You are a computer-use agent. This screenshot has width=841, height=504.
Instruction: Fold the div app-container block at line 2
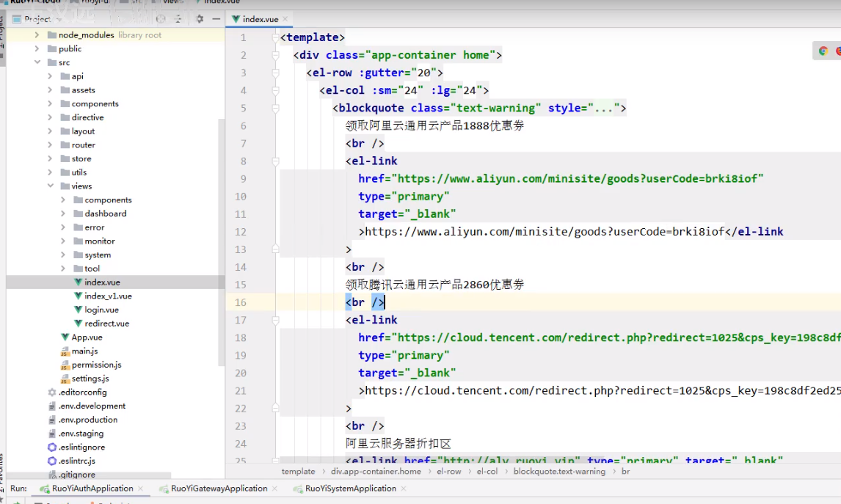[275, 55]
